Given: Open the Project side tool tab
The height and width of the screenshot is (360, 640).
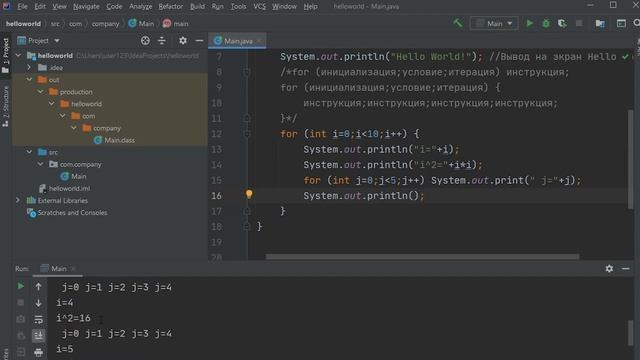Looking at the screenshot, I should pos(5,55).
